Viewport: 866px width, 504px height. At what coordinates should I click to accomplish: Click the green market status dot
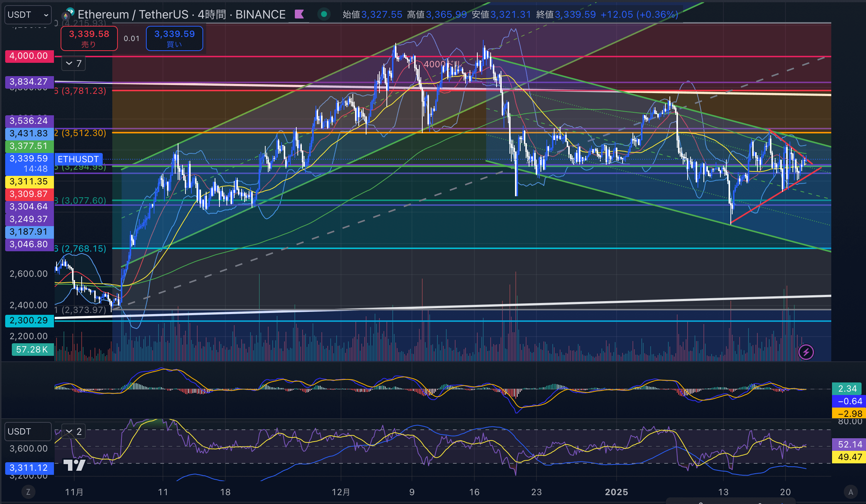coord(324,14)
